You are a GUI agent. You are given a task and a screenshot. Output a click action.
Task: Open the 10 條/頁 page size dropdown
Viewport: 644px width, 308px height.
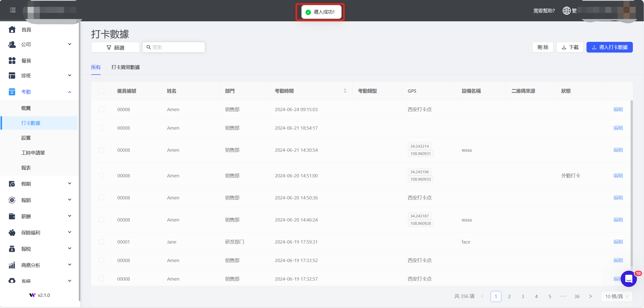(x=617, y=296)
